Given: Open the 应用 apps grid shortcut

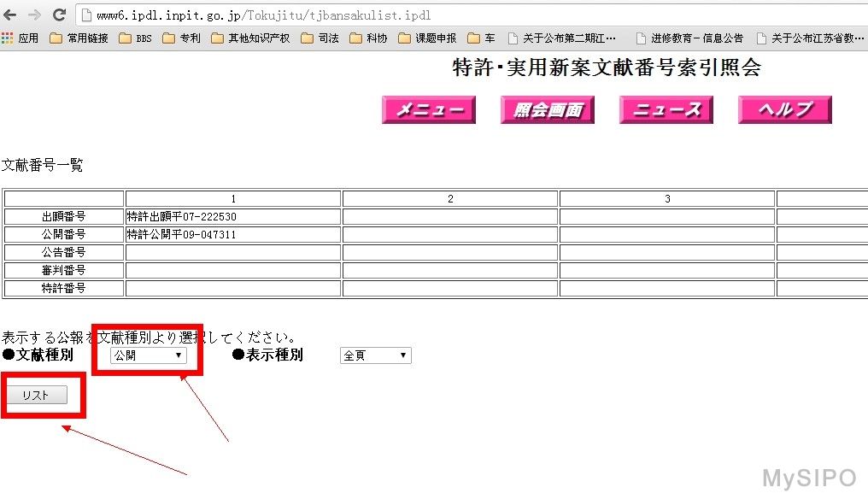Looking at the screenshot, I should click(x=20, y=38).
